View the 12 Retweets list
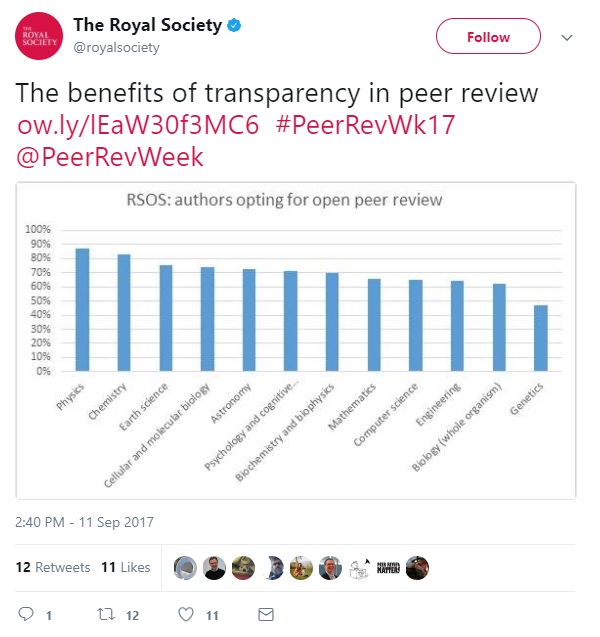 pos(53,567)
